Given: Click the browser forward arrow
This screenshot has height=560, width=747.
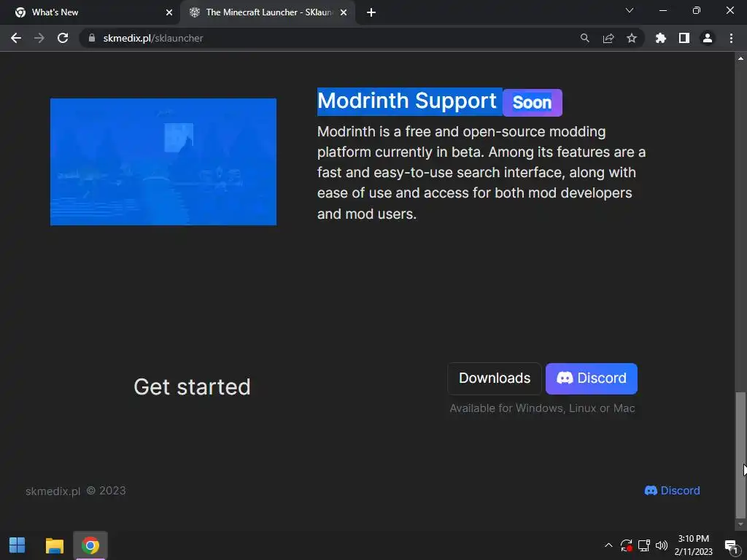Looking at the screenshot, I should point(39,38).
